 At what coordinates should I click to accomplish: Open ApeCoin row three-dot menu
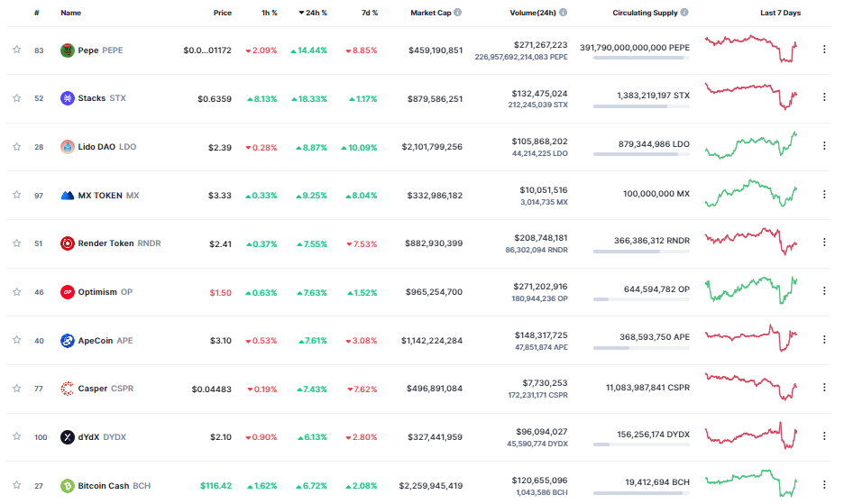click(824, 339)
